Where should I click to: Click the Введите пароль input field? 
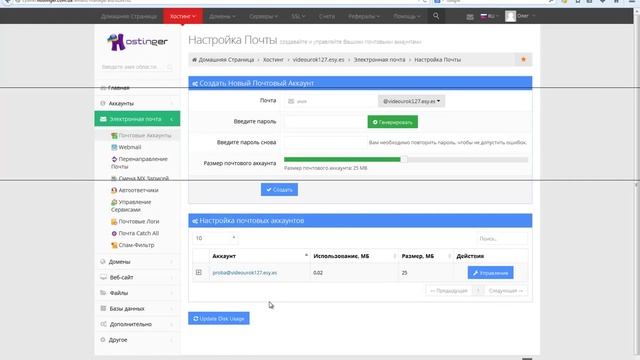pos(326,122)
